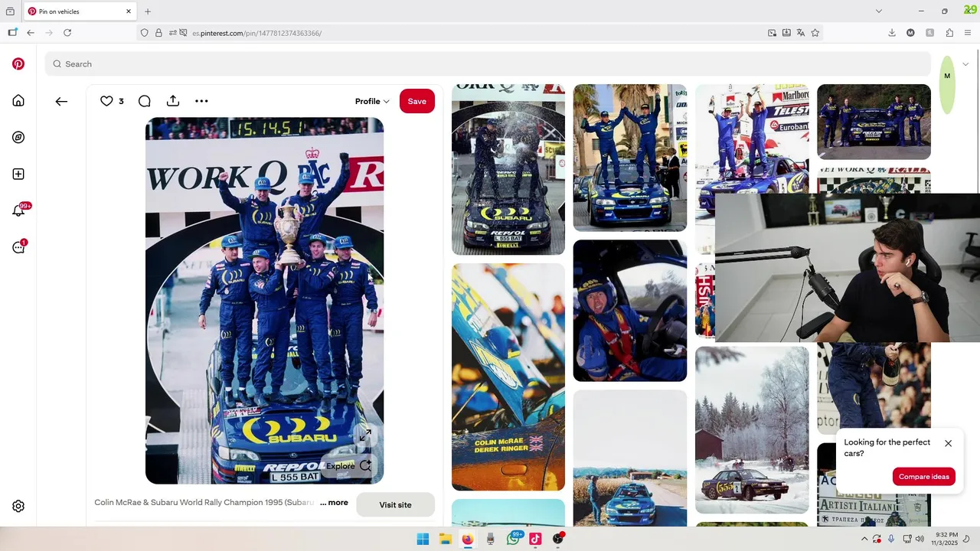Open messages chat icon in sidebar
The width and height of the screenshot is (980, 551).
pos(19,247)
